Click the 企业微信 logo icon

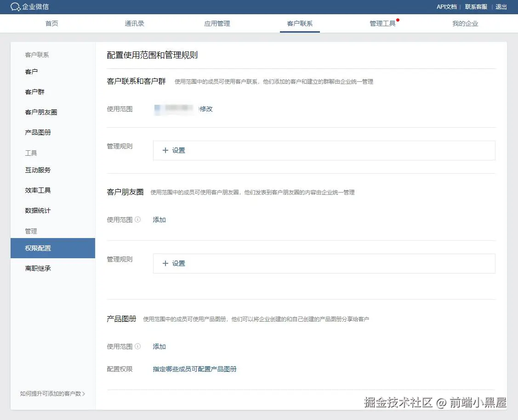15,6
